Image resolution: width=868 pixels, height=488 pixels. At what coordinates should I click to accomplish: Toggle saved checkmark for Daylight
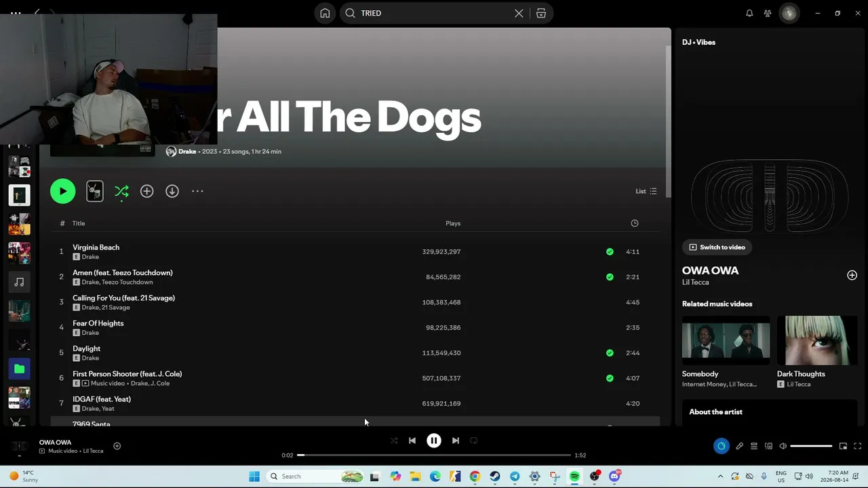610,352
